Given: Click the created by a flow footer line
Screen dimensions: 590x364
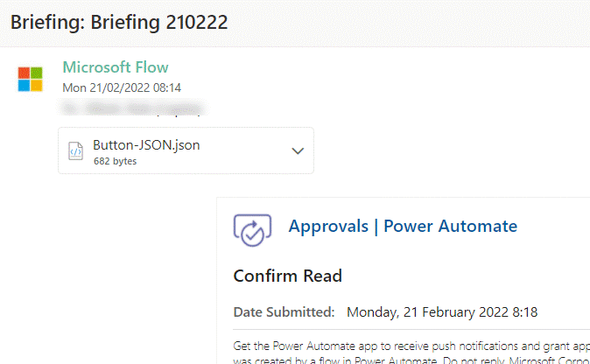Looking at the screenshot, I should [x=403, y=359].
